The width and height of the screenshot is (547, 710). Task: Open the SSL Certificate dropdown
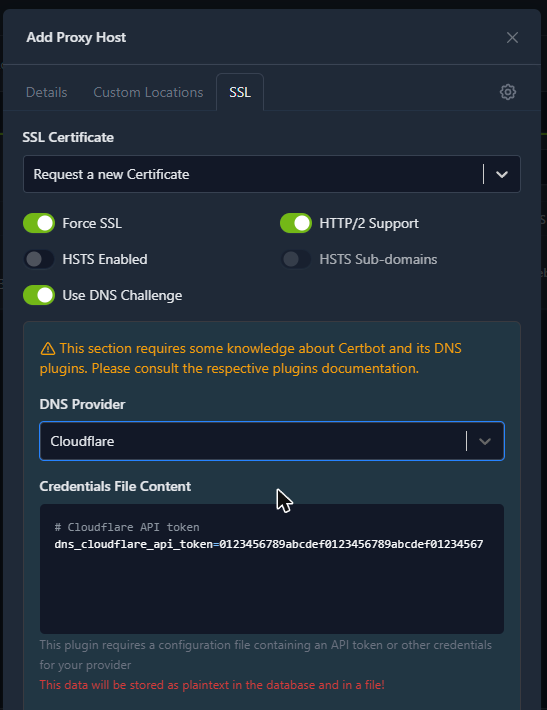coord(272,174)
